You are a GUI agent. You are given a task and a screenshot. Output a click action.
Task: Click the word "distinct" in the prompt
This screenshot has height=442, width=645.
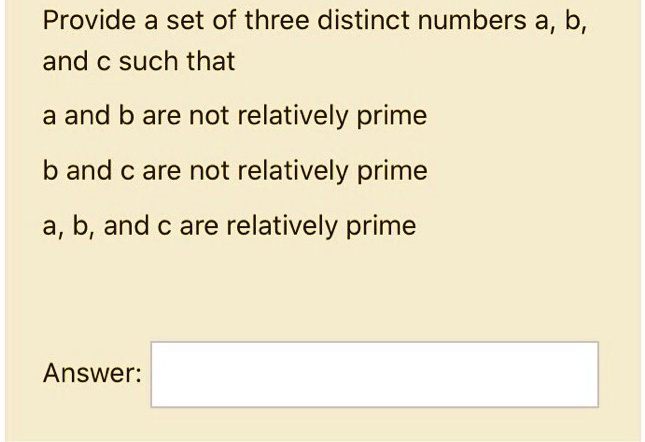tap(363, 20)
